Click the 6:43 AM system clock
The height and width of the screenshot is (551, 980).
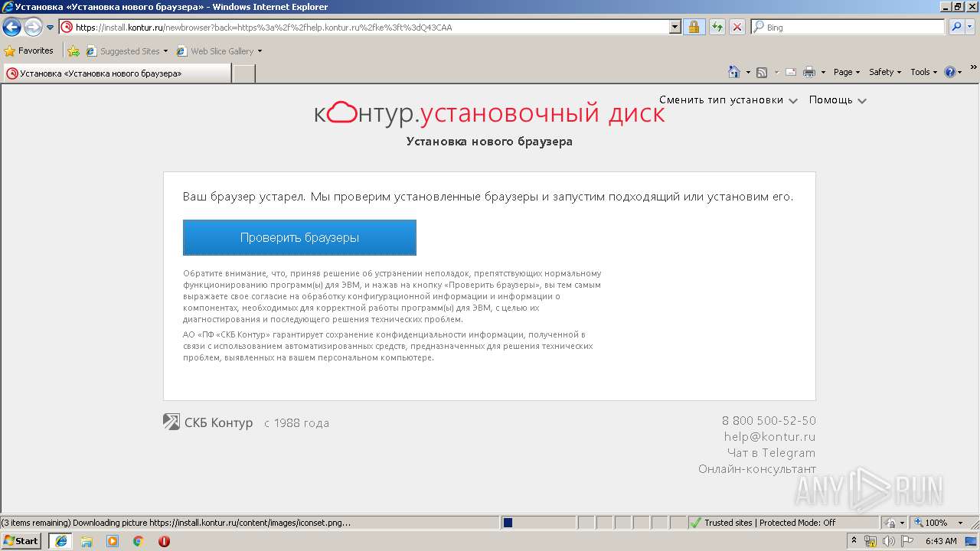pyautogui.click(x=941, y=541)
